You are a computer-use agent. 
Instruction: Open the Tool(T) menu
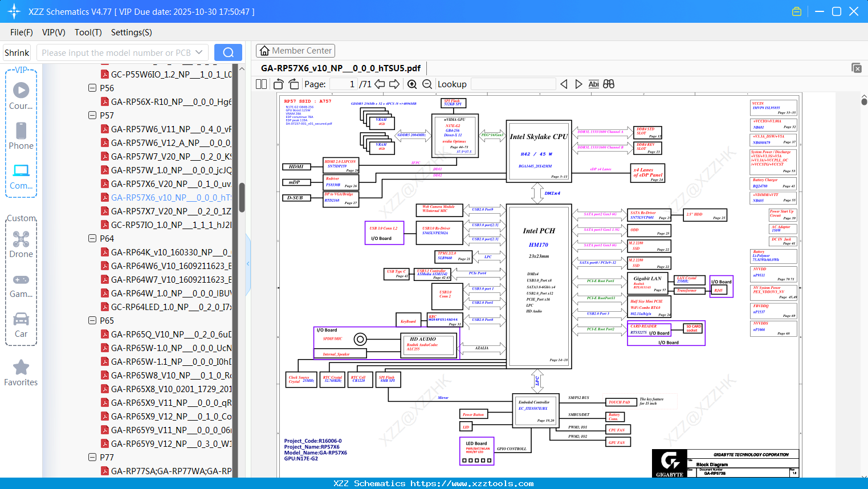[x=88, y=32]
